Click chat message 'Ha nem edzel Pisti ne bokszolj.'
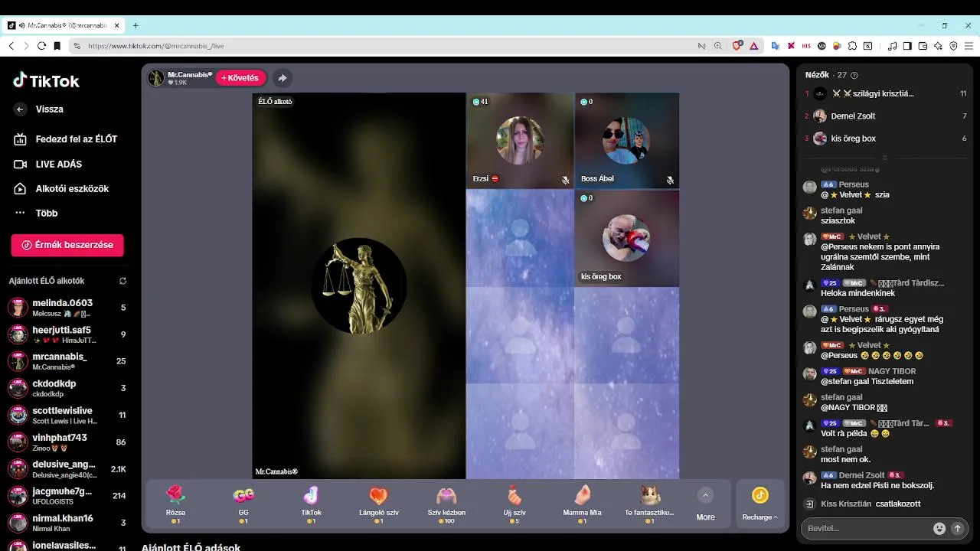Image resolution: width=980 pixels, height=551 pixels. pyautogui.click(x=877, y=485)
